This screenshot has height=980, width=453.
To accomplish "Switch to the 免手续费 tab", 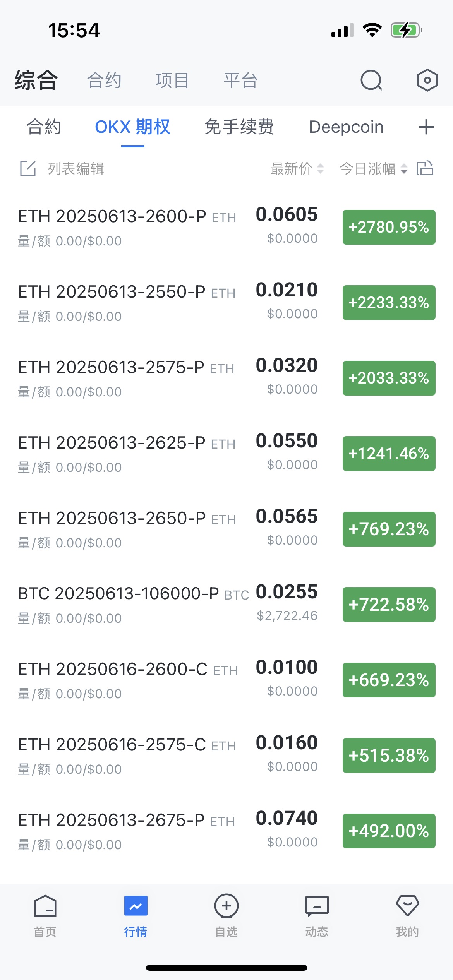I will pos(239,127).
